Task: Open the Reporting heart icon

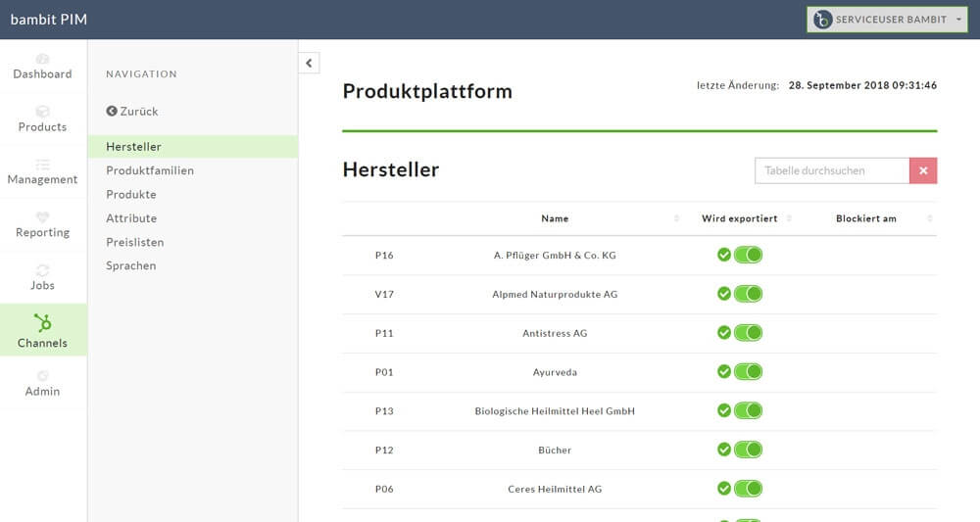Action: (x=42, y=217)
